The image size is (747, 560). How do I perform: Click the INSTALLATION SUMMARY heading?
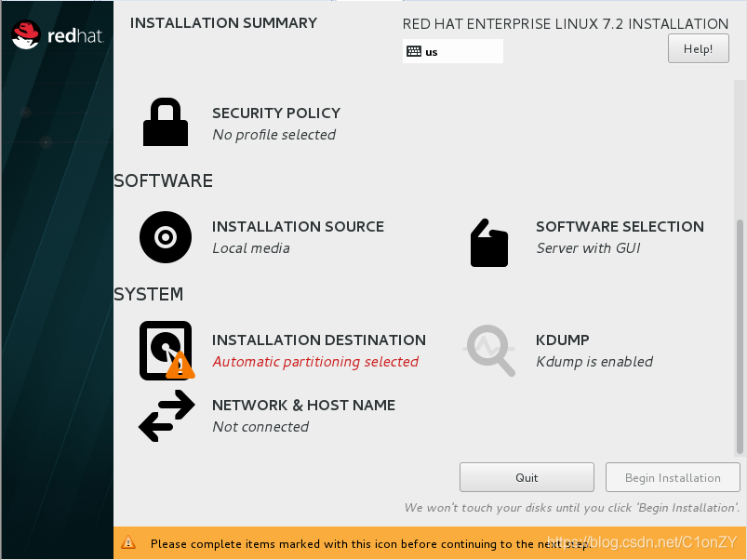click(223, 23)
